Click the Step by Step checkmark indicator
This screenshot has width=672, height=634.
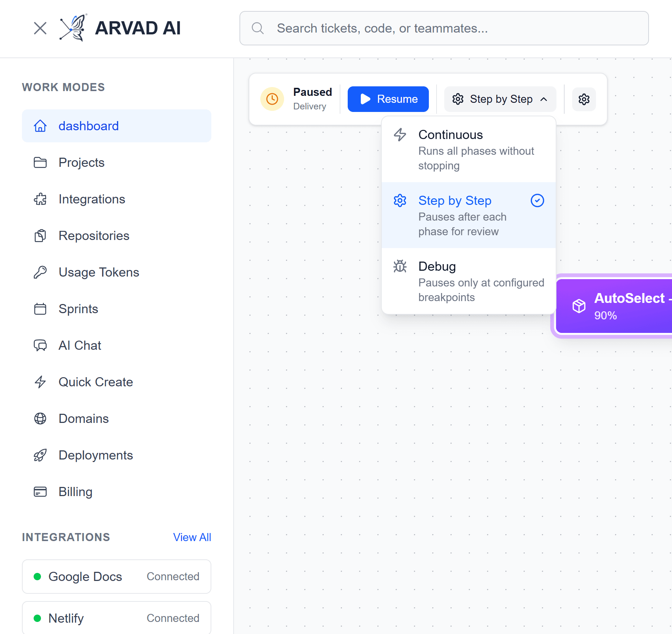click(x=537, y=200)
